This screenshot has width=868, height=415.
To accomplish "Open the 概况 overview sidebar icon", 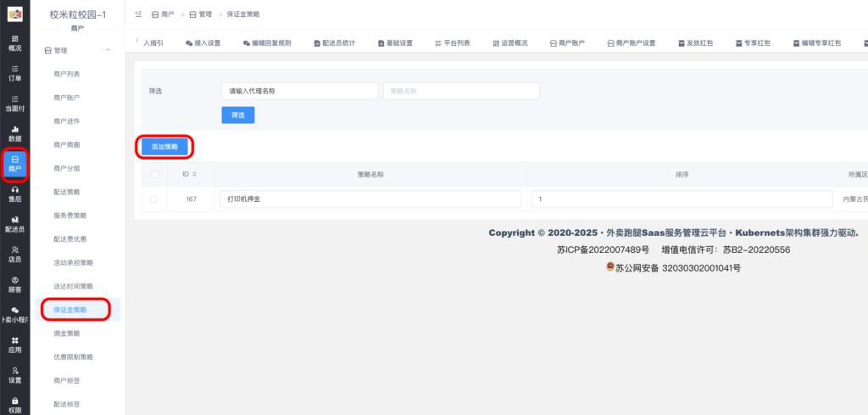I will (x=15, y=42).
